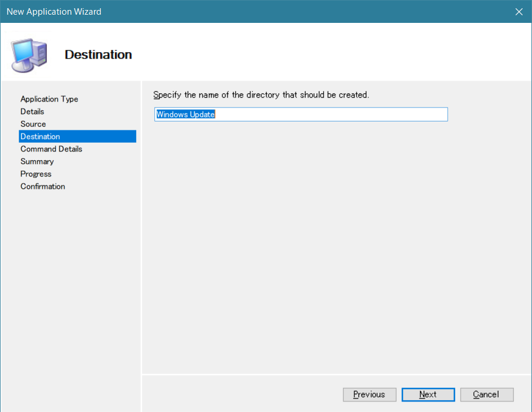Click the New Application Wizard title text
Screen dimensions: 532x412
(x=54, y=12)
